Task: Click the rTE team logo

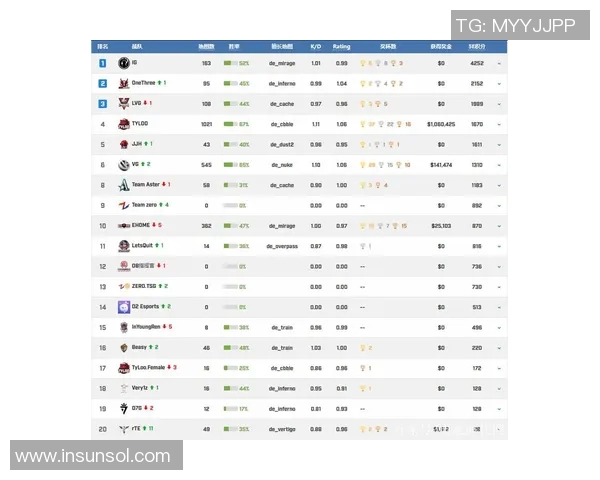Action: (124, 429)
